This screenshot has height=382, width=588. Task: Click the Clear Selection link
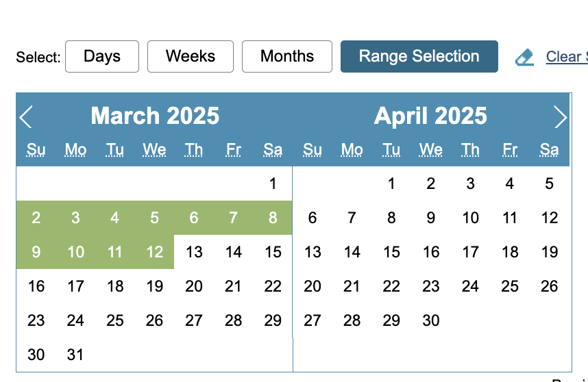[565, 57]
